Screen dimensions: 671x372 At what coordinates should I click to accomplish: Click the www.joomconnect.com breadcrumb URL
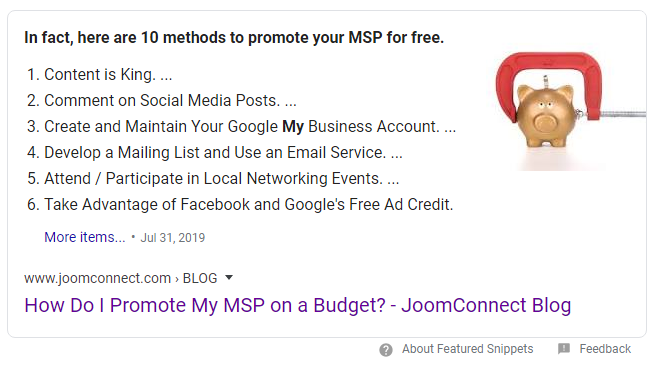98,278
